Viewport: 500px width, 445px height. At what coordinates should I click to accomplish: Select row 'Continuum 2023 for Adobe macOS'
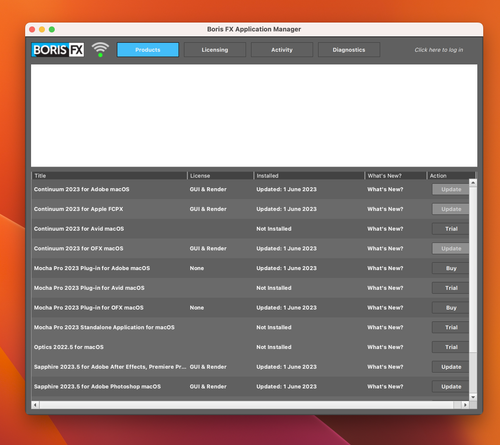[x=250, y=189]
